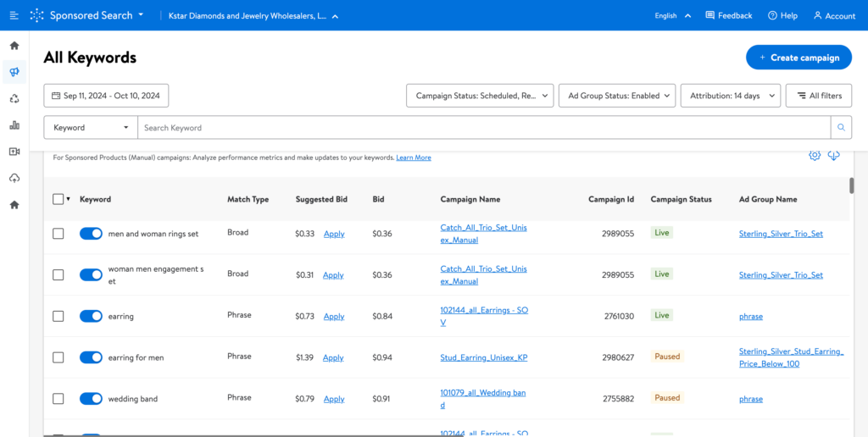Toggle select-all checkbox in table header
Screen dimensions: 868x437
pyautogui.click(x=58, y=199)
